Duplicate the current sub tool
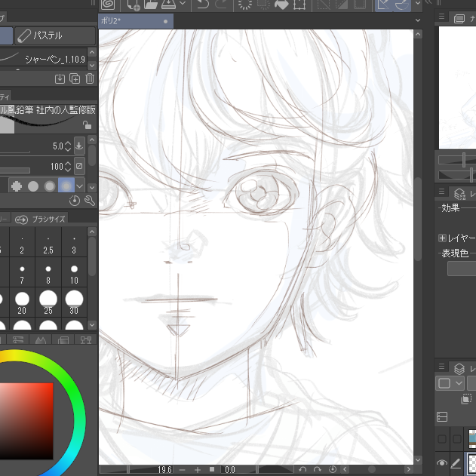476x476 pixels. (x=75, y=78)
